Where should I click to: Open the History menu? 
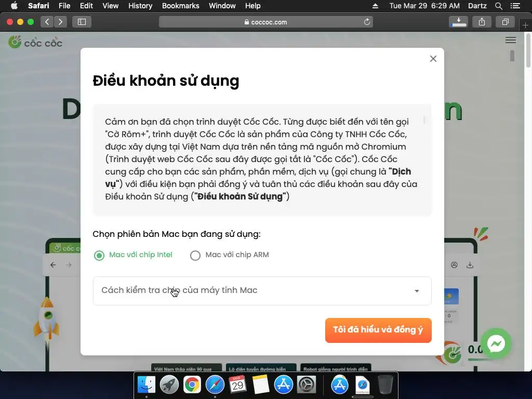click(140, 6)
